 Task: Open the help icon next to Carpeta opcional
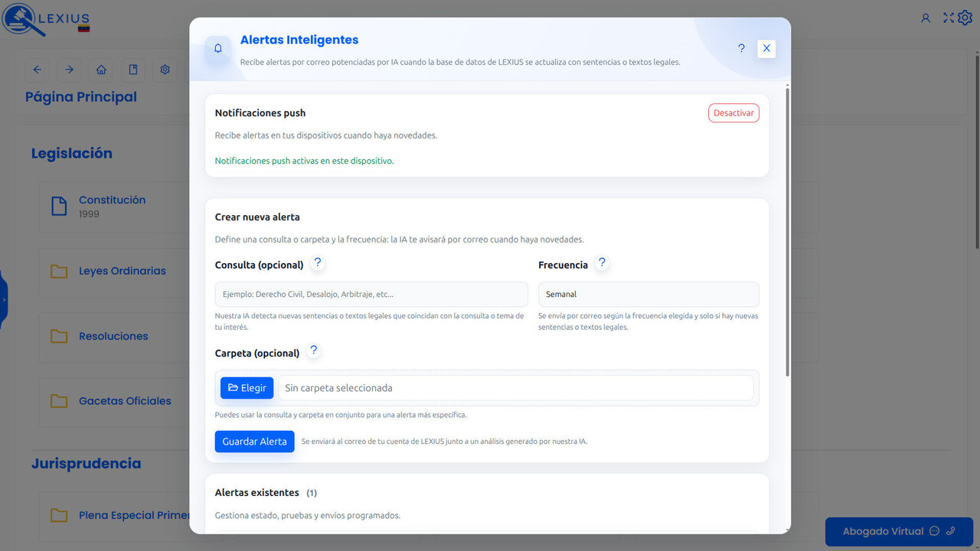(313, 350)
